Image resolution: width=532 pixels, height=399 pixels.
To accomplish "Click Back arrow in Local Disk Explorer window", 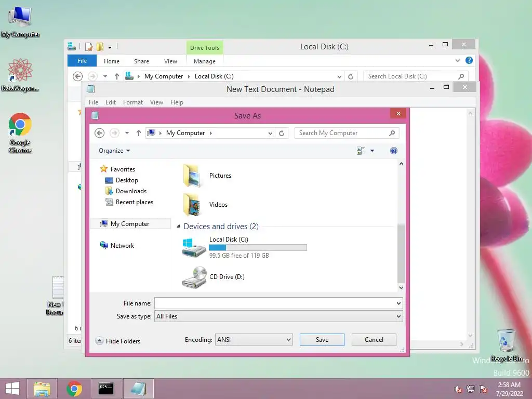I will point(78,76).
